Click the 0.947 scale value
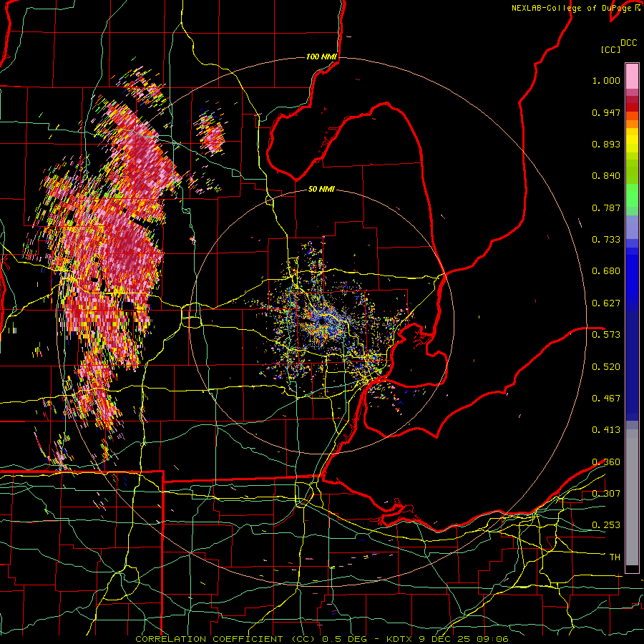The width and height of the screenshot is (644, 644). coord(606,112)
